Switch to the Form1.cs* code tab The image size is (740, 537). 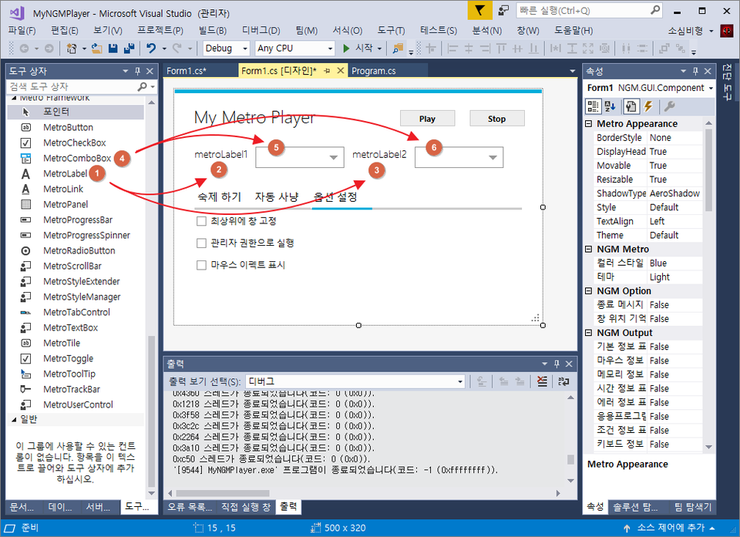(x=186, y=71)
